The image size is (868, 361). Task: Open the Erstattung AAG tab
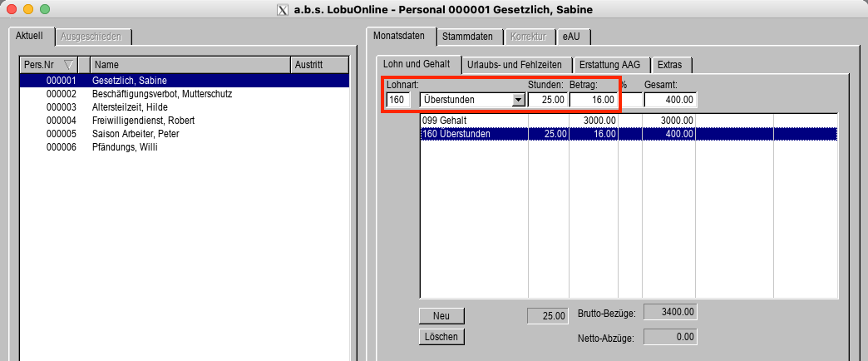[x=609, y=65]
